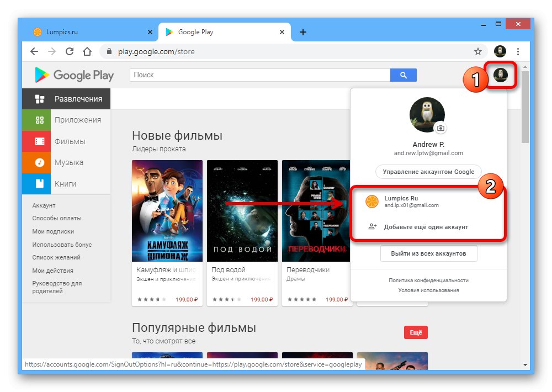Bookmark this page with the star icon
The width and height of the screenshot is (552, 392).
tap(477, 52)
